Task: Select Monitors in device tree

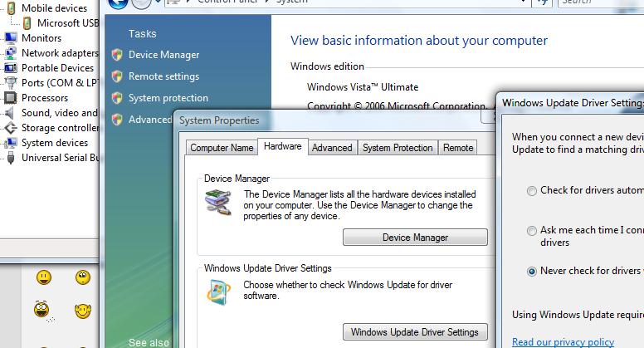Action: 41,38
